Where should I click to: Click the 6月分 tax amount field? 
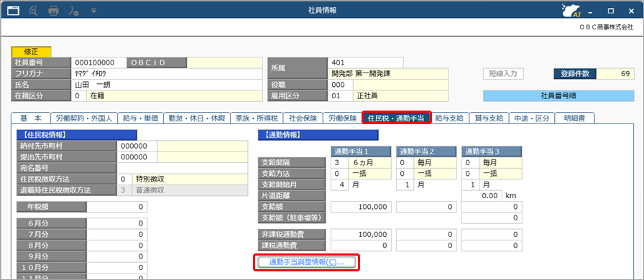click(116, 224)
